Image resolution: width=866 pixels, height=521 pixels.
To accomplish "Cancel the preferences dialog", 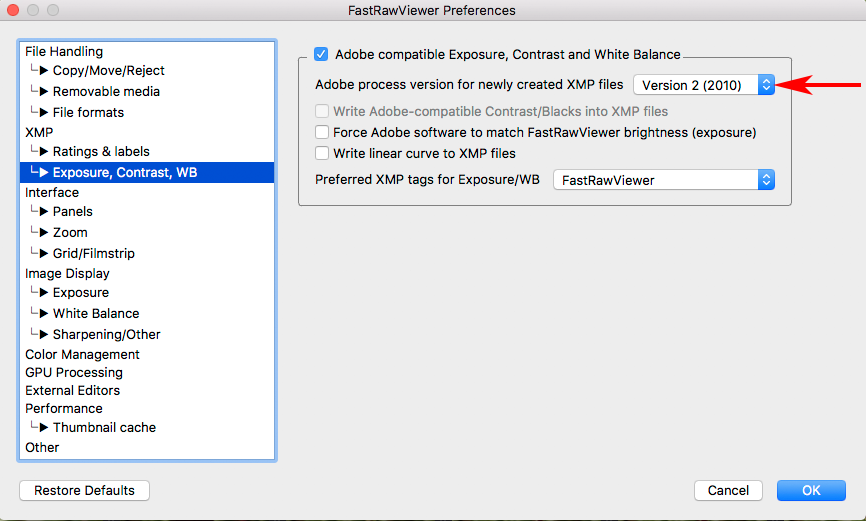I will pos(728,491).
